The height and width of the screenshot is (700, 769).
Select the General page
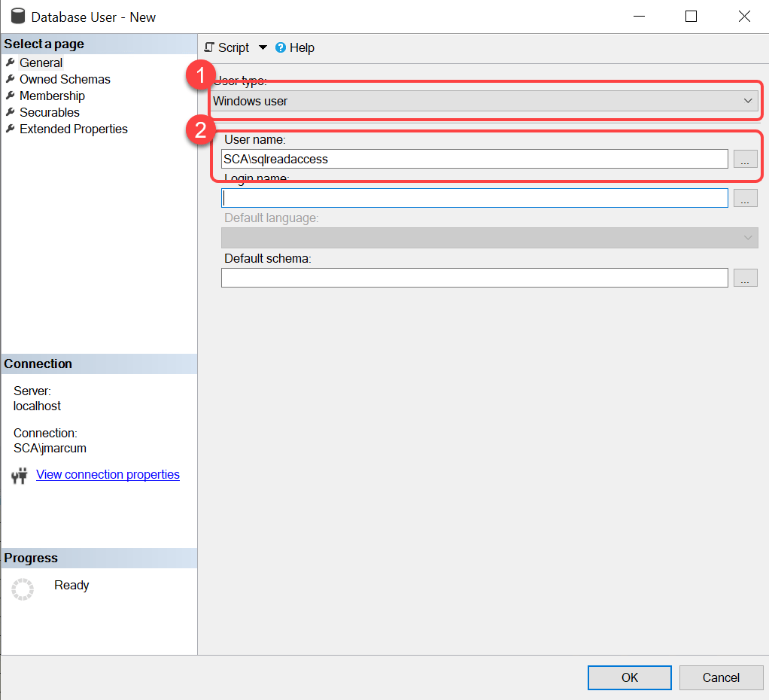[x=41, y=63]
